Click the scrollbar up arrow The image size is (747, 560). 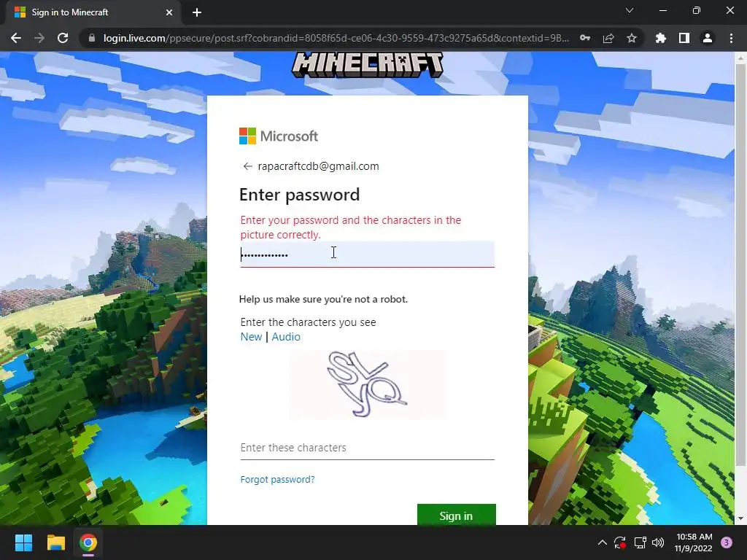pos(740,58)
